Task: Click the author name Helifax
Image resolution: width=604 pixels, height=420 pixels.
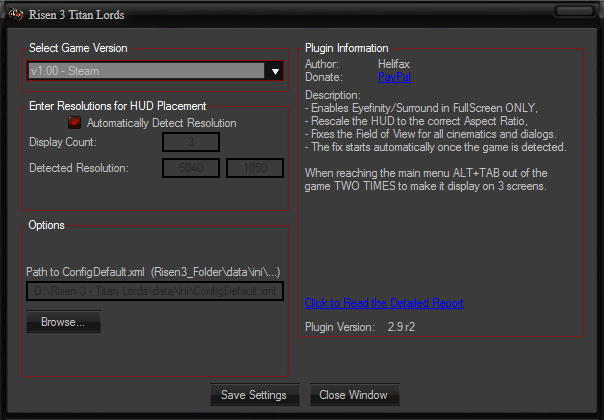Action: pyautogui.click(x=394, y=64)
